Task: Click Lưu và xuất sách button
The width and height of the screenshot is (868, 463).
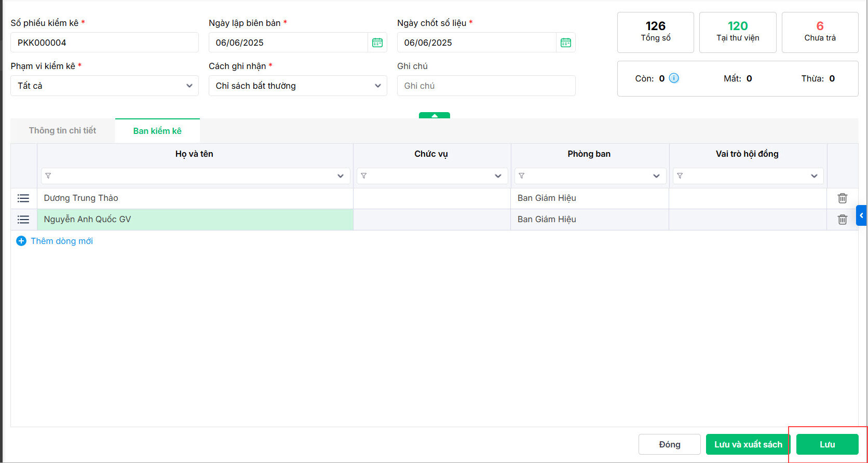Action: (748, 444)
